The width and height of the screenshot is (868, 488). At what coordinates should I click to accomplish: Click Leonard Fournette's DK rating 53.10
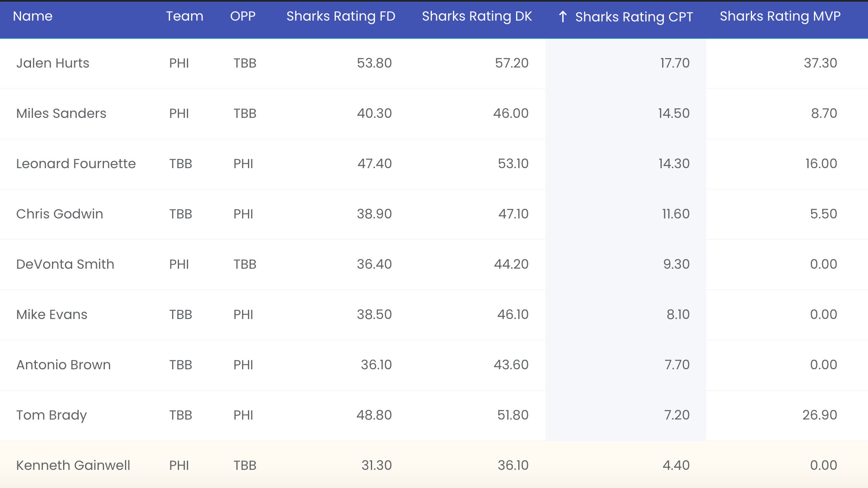pos(513,164)
